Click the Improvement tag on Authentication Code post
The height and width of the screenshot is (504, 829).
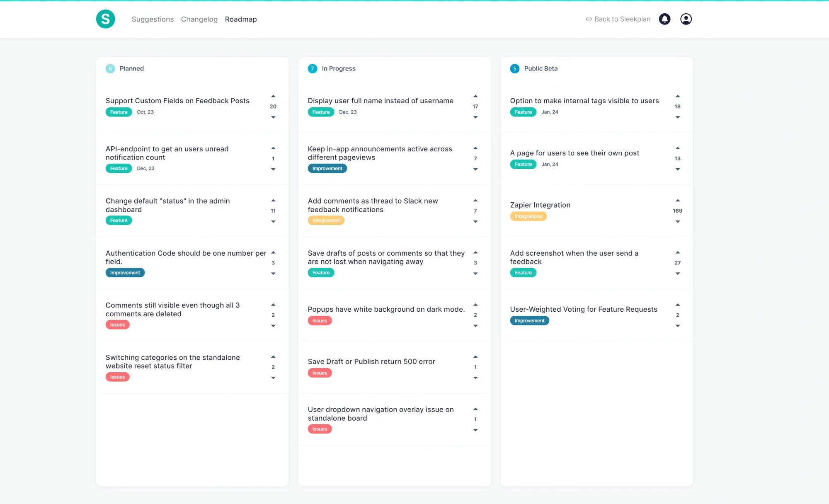point(125,273)
